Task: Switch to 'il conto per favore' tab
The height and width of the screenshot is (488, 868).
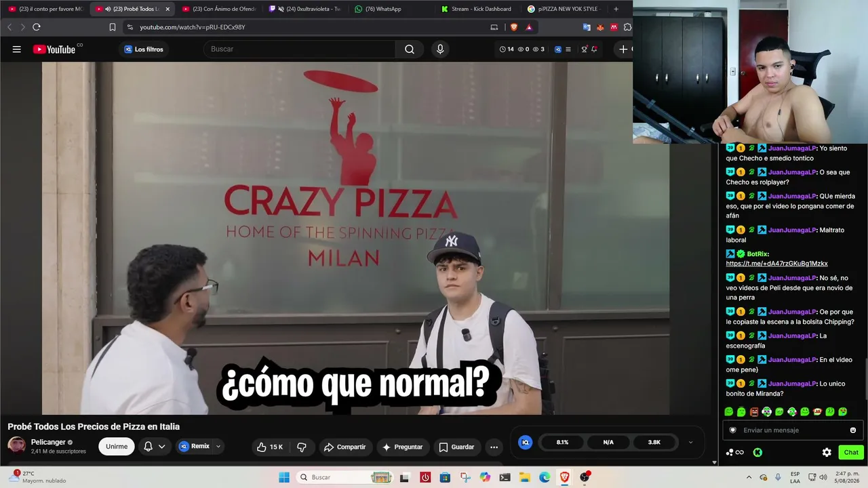Action: (x=46, y=9)
